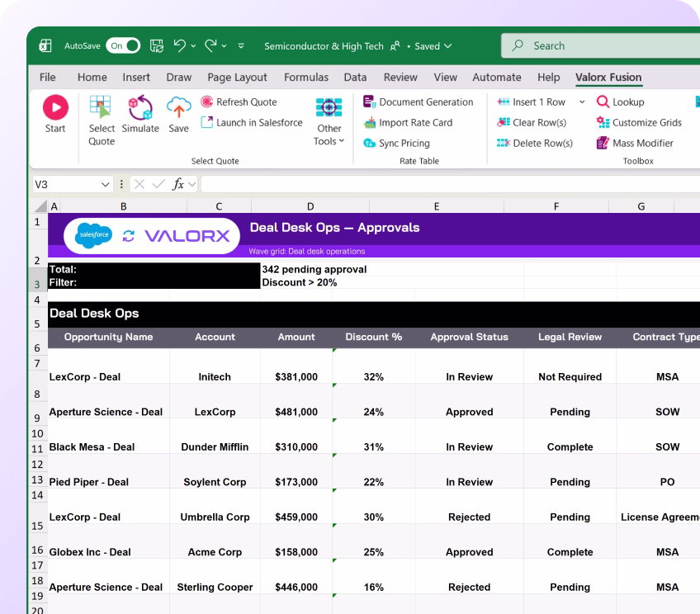Open Document Generation
Screen dimensions: 700x614
418,102
